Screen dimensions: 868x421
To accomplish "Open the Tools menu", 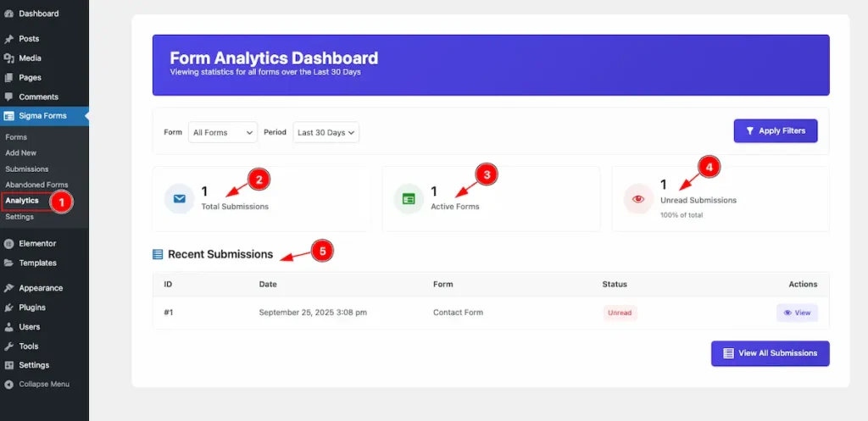I will (x=28, y=346).
